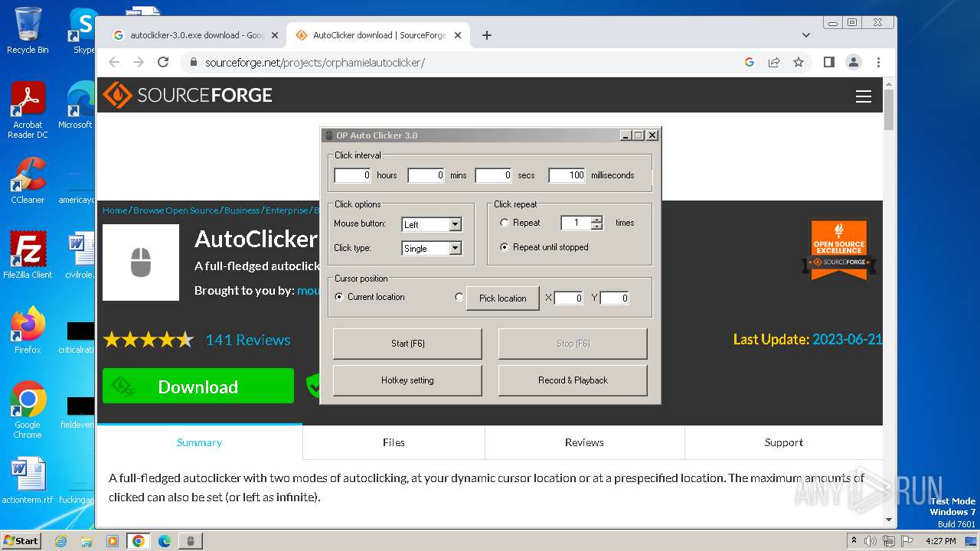Click the X coordinate field
Image resolution: width=980 pixels, height=551 pixels.
(569, 298)
